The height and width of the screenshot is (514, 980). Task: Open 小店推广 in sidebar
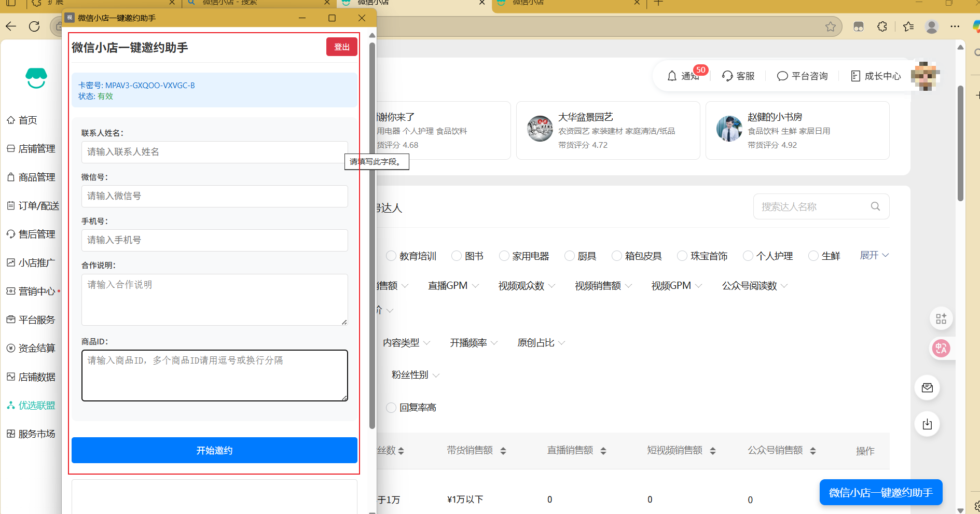(31, 263)
